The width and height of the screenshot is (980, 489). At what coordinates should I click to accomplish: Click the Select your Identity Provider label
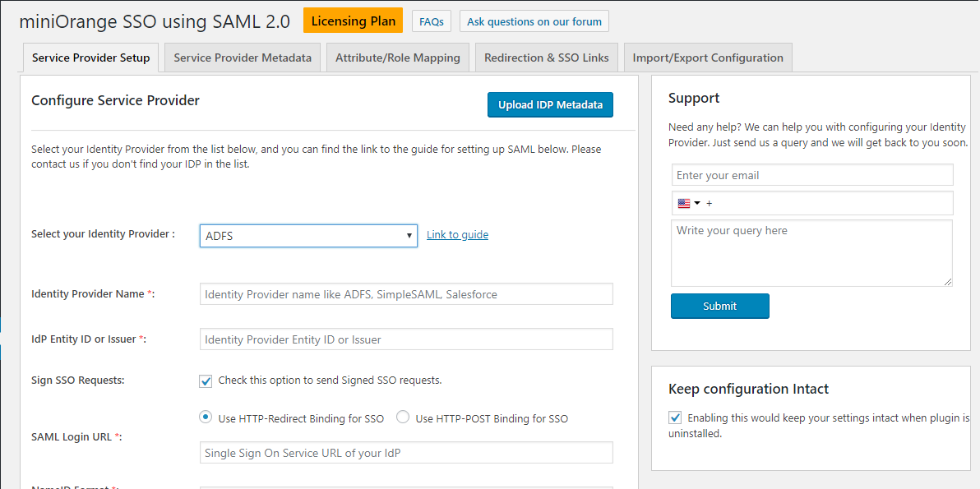(103, 234)
